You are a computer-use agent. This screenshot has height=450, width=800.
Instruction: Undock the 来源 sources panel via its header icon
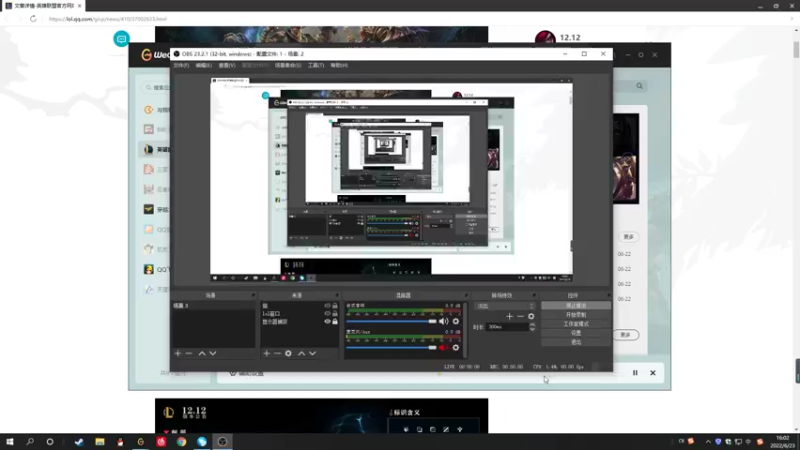(337, 295)
